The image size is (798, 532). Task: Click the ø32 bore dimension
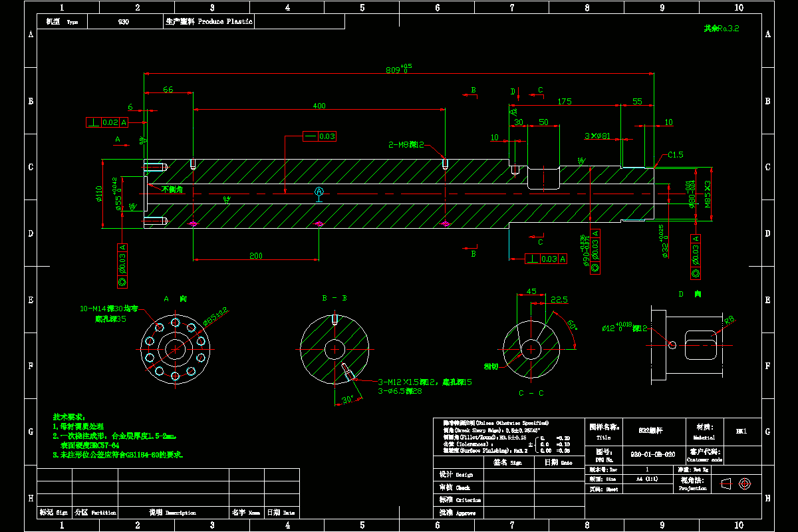click(662, 242)
